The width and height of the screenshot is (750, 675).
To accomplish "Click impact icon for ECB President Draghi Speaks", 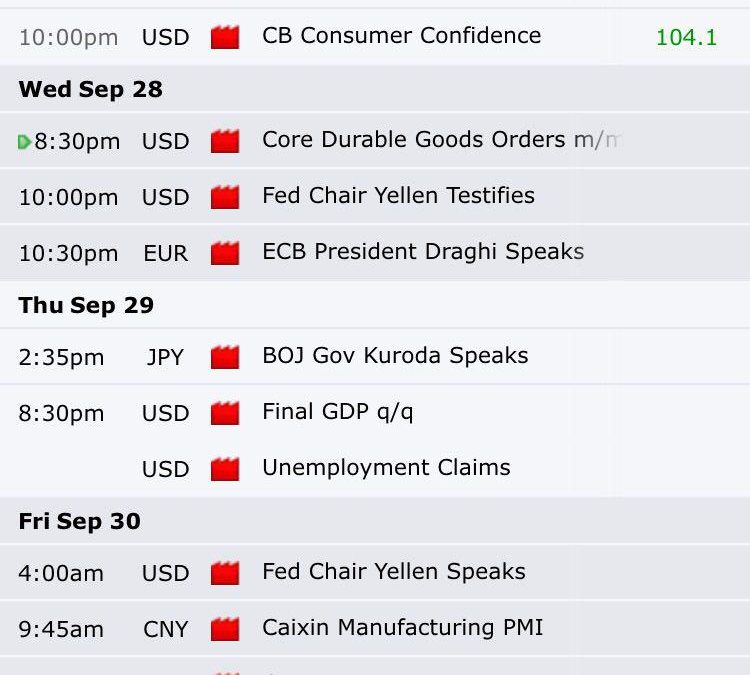I will coord(225,253).
